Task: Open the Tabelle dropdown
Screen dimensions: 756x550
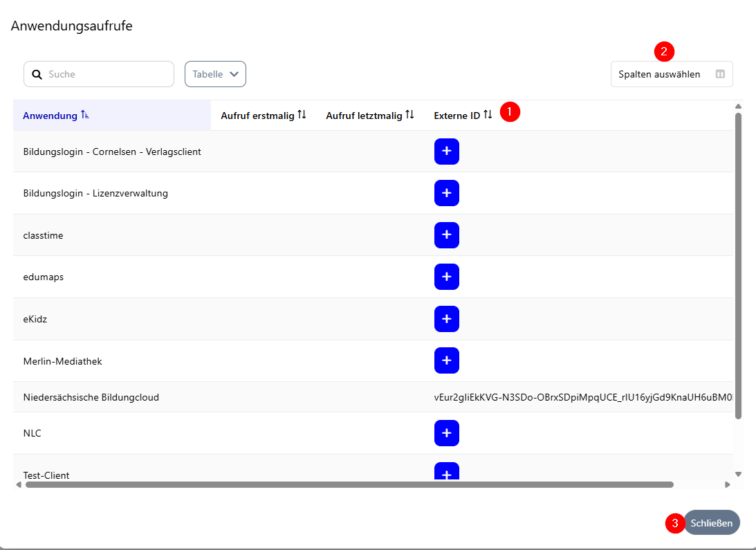Action: click(x=215, y=74)
